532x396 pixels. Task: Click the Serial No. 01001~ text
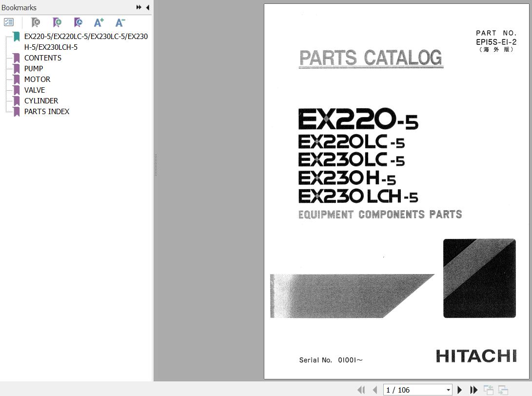click(331, 360)
